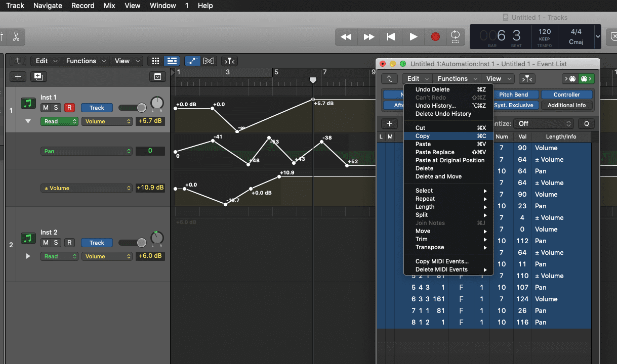Solo the Inst 2 track

coord(56,243)
